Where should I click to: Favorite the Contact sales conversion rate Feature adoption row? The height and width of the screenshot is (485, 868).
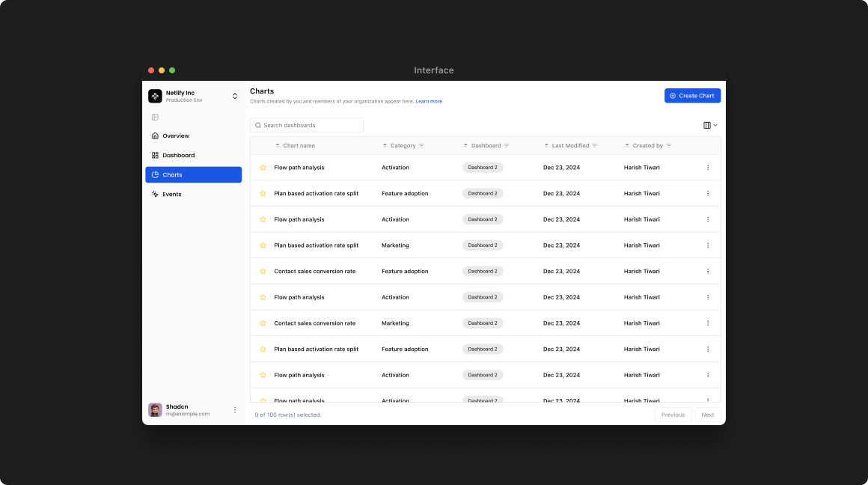click(x=263, y=272)
